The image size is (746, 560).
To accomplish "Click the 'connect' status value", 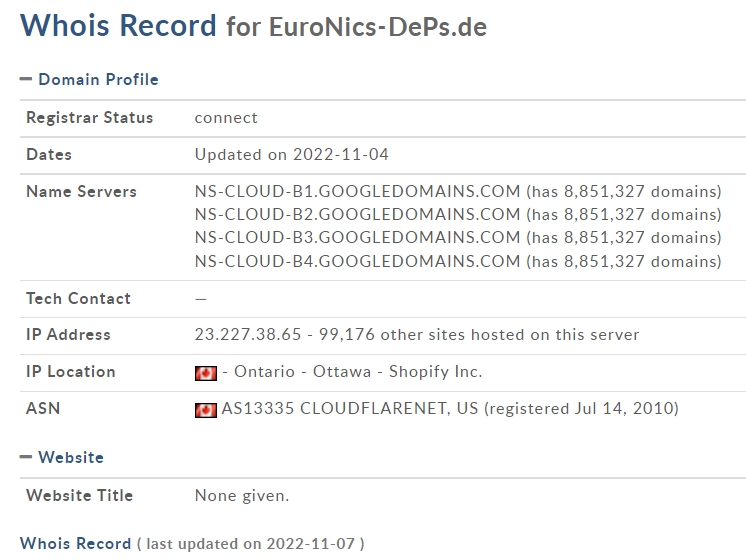I will pyautogui.click(x=226, y=118).
